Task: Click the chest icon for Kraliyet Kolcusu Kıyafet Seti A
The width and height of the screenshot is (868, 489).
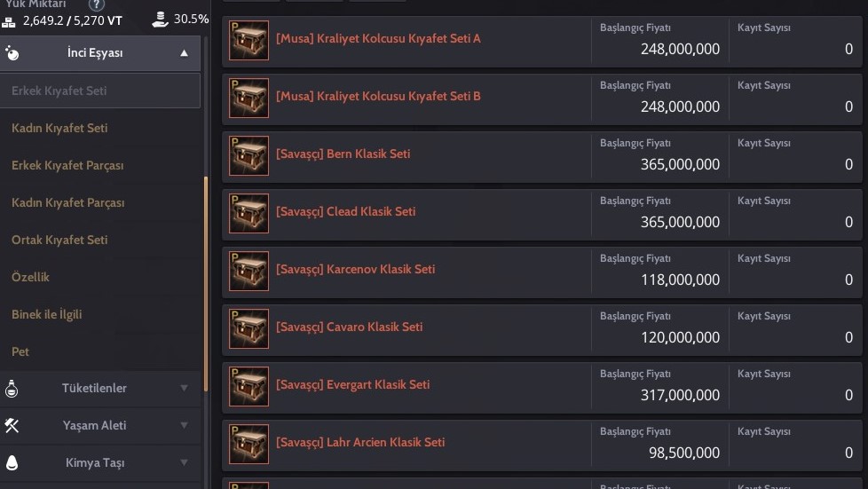Action: 249,41
